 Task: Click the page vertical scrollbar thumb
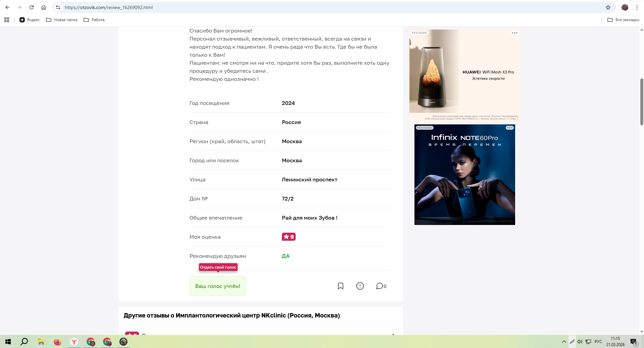click(x=642, y=102)
